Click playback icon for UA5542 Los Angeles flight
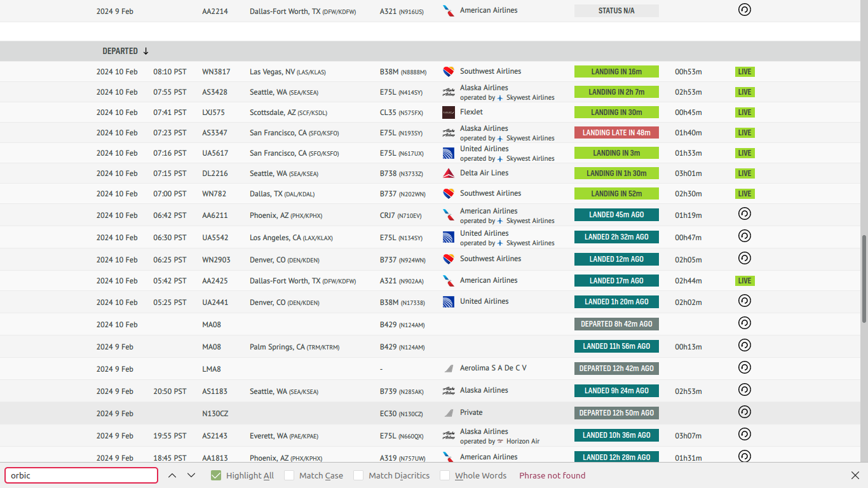Screen dimensions: 868x488 coord(745,236)
